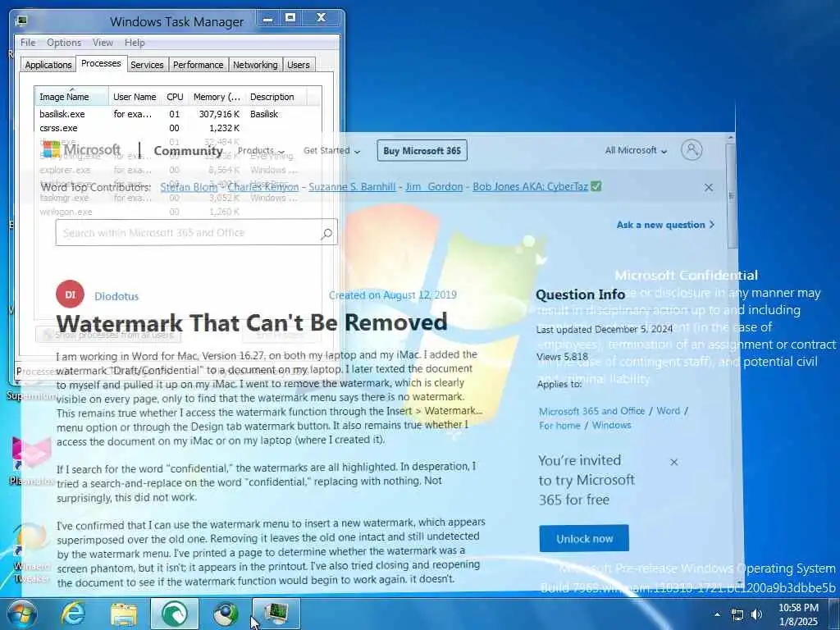Screen dimensions: 840x630
Task: Open the All Microsoft dropdown
Action: 636,151
